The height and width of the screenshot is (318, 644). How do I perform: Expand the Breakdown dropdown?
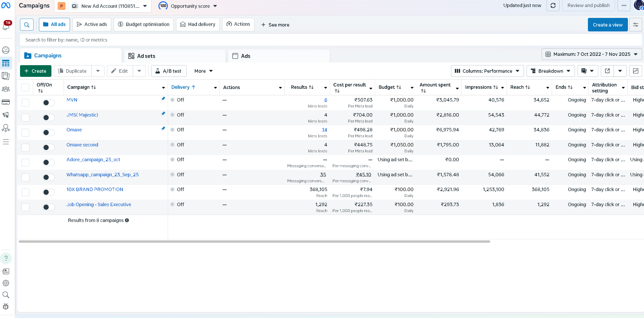[x=550, y=71]
